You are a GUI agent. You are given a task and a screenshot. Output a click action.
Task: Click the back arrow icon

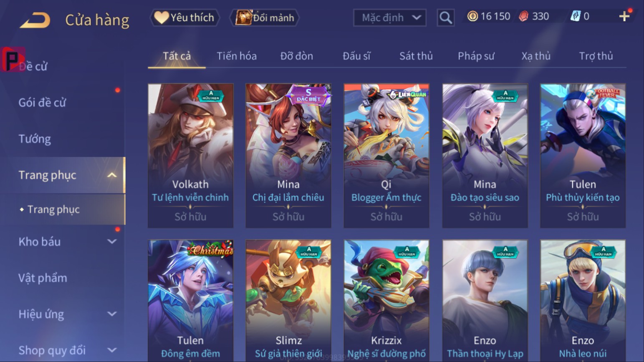pos(35,20)
